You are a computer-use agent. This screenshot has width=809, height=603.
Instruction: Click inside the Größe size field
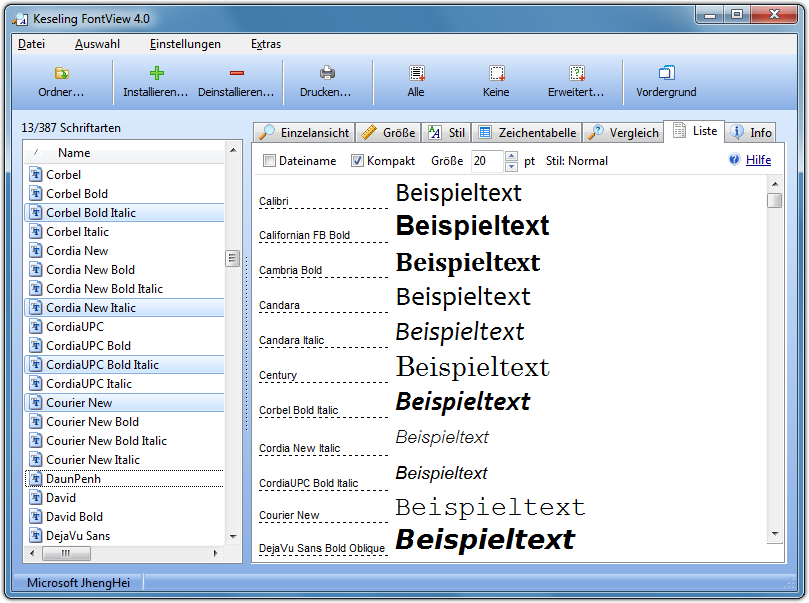click(489, 160)
